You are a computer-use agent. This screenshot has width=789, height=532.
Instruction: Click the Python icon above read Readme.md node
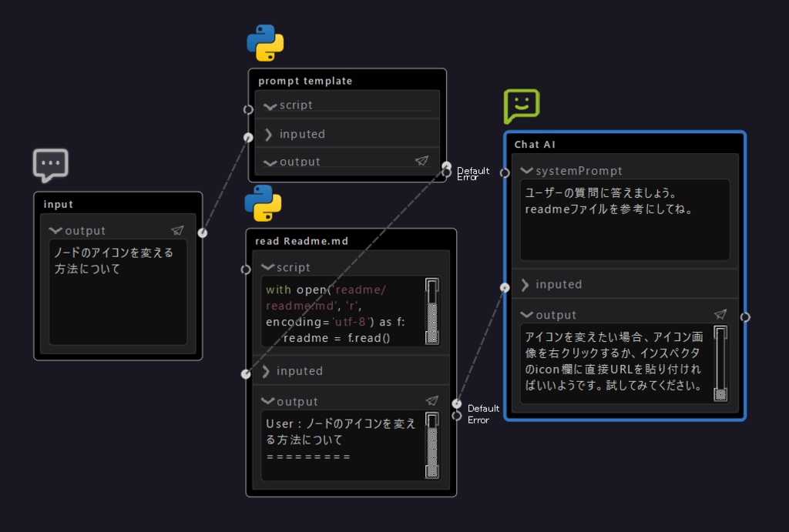pyautogui.click(x=264, y=204)
